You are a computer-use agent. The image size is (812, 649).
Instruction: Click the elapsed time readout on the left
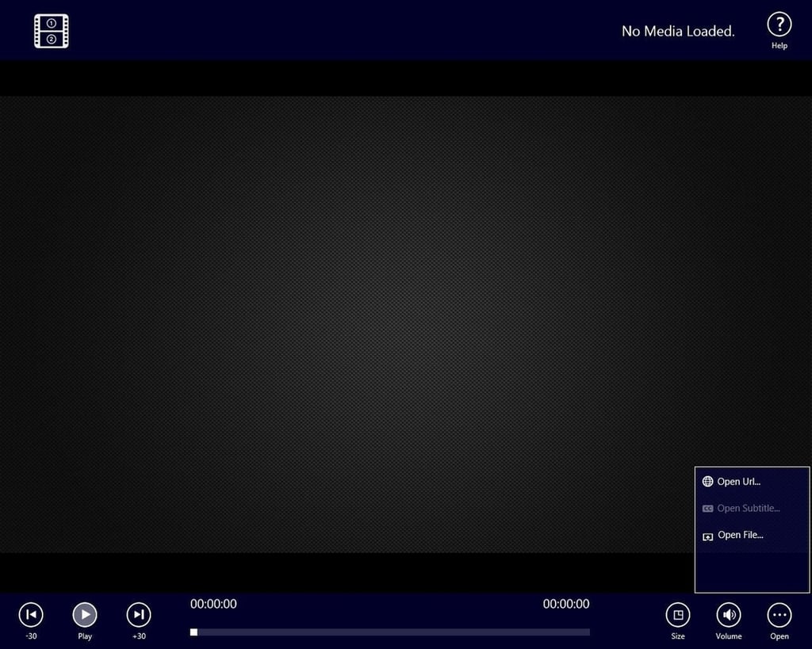(213, 604)
